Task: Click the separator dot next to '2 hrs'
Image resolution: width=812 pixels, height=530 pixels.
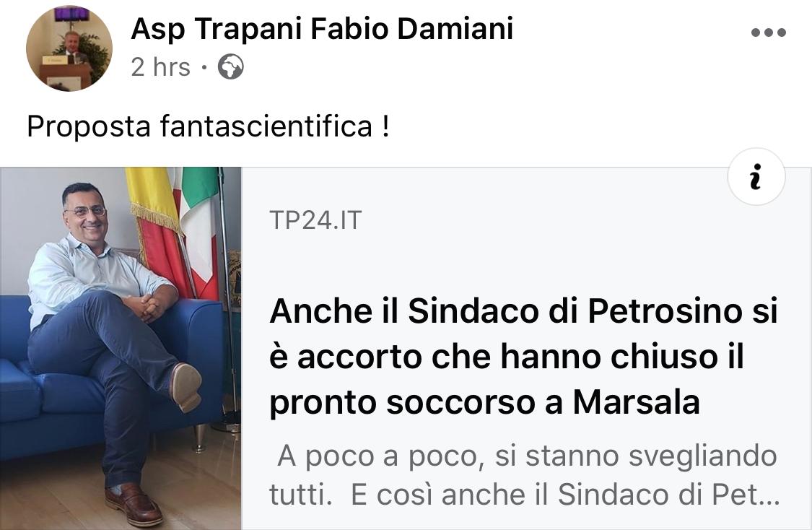Action: coord(204,67)
